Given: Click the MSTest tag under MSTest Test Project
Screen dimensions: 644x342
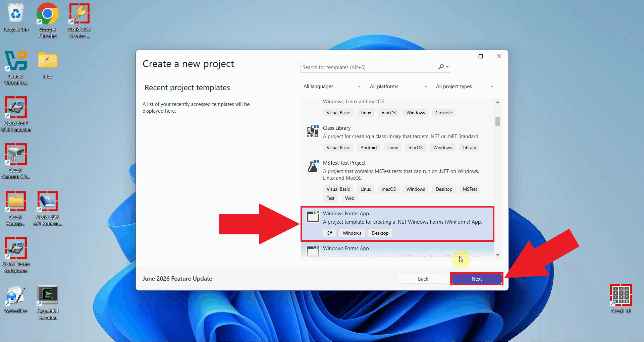Looking at the screenshot, I should tap(470, 189).
